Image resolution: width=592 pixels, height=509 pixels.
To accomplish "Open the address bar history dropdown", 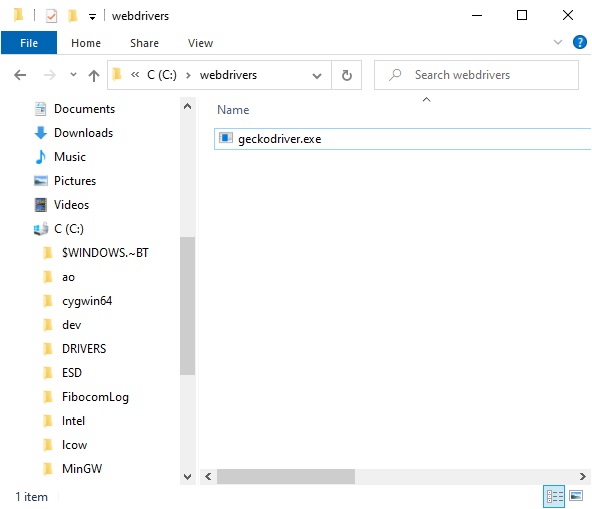I will pos(317,76).
